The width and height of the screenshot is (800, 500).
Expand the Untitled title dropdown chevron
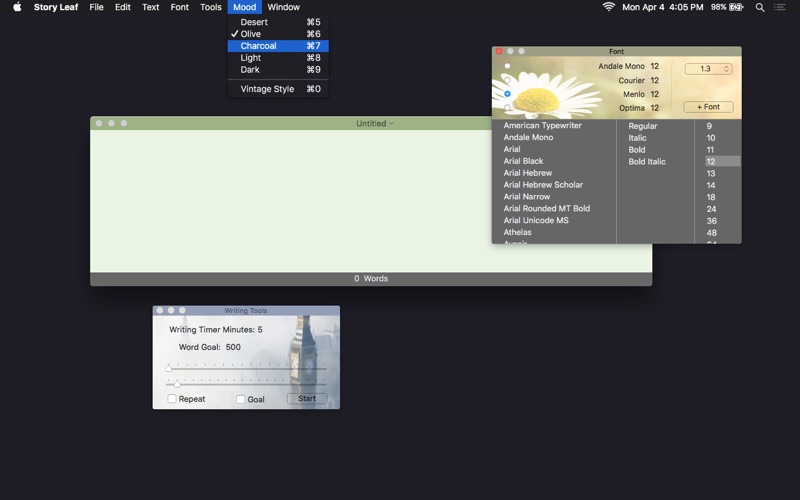[x=391, y=123]
